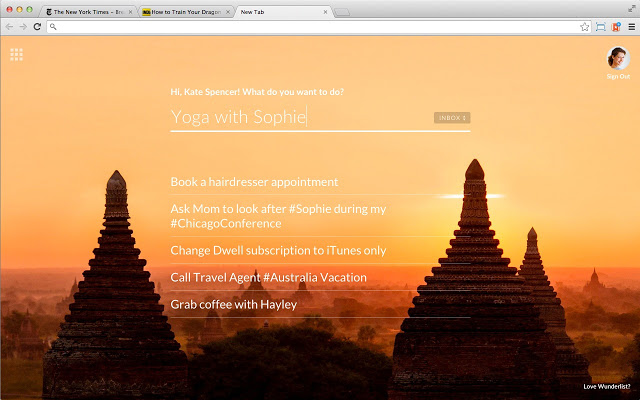Open the Inbox list selector dropdown
The height and width of the screenshot is (400, 640).
pyautogui.click(x=452, y=118)
